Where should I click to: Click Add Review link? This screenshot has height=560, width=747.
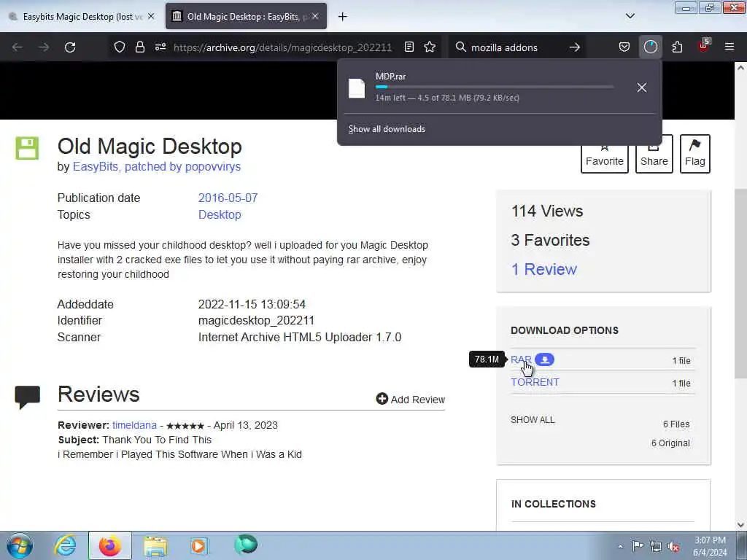tap(411, 399)
